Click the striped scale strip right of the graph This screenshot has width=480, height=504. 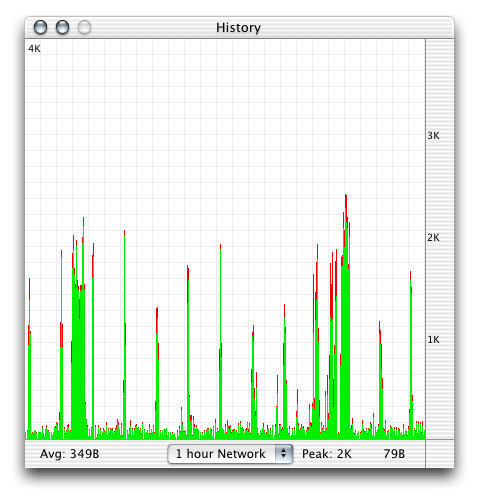440,239
